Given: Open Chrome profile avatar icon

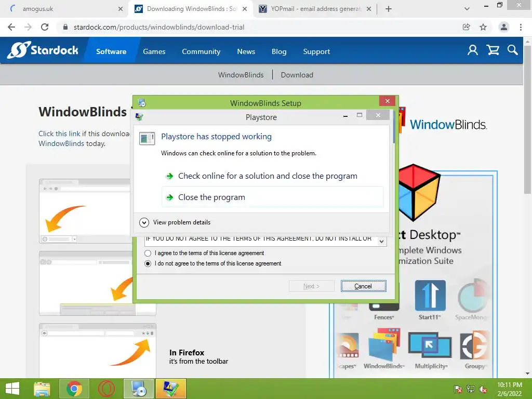Looking at the screenshot, I should tap(504, 27).
